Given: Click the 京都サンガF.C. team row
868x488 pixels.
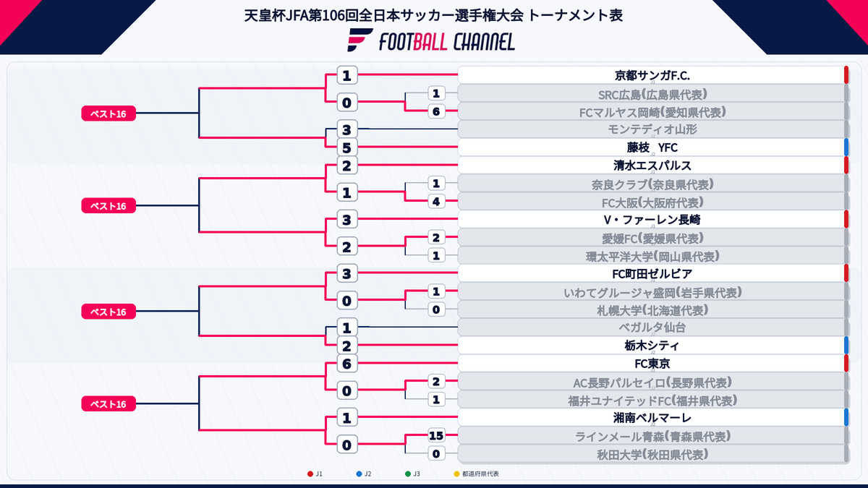Looking at the screenshot, I should [653, 75].
